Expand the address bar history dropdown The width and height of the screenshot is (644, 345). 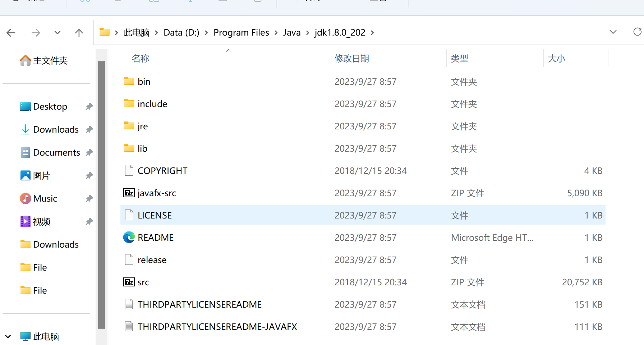[x=613, y=32]
